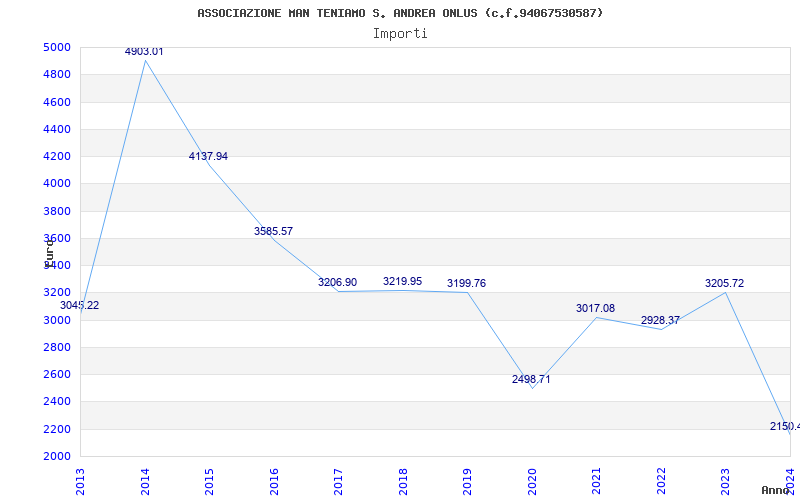This screenshot has height=500, width=800.
Task: Click the Anno x-axis title
Action: point(776,490)
